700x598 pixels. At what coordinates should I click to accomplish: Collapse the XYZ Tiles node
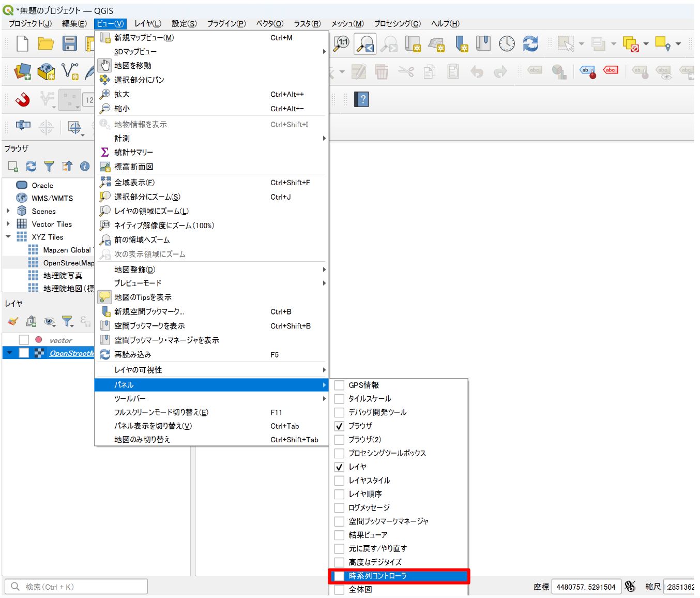[8, 237]
